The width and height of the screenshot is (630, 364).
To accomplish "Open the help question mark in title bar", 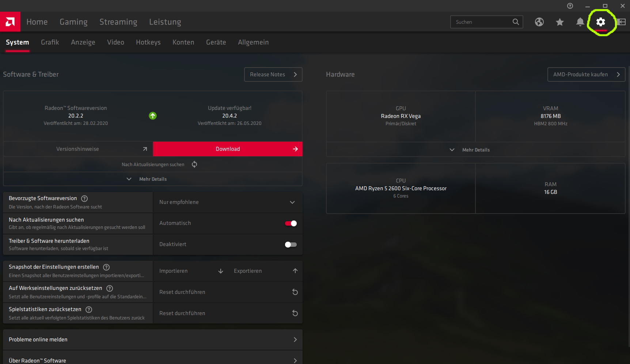I will [x=570, y=6].
